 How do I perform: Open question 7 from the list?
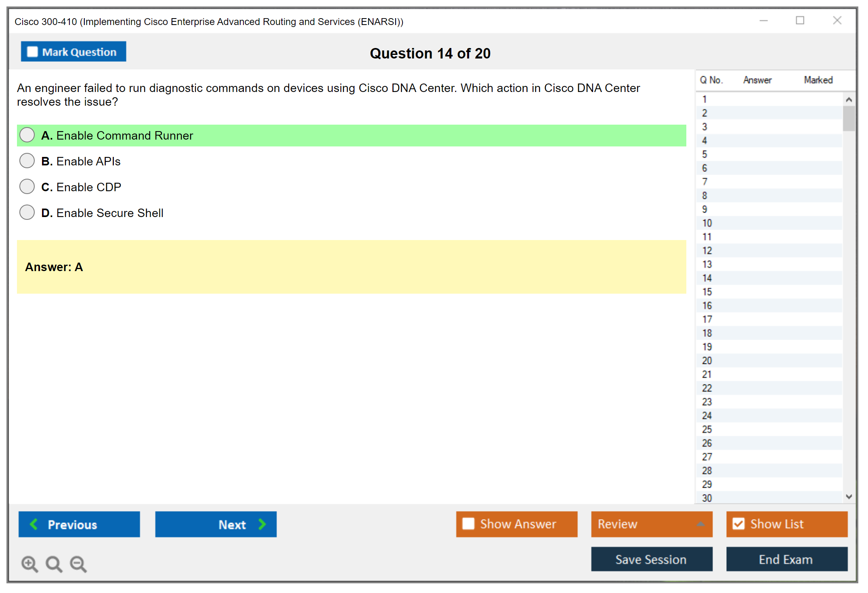click(x=704, y=182)
